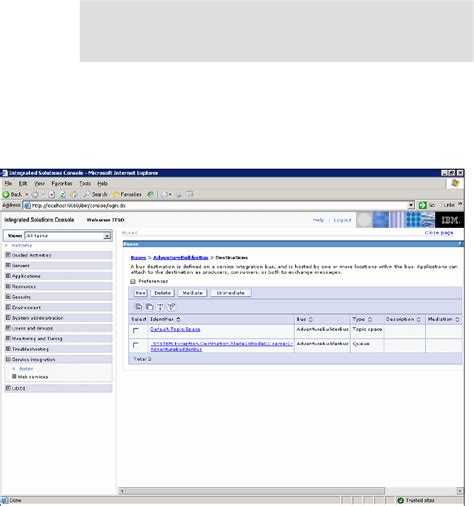Click the Windows flag logo throbber
474x506 pixels.
[455, 183]
